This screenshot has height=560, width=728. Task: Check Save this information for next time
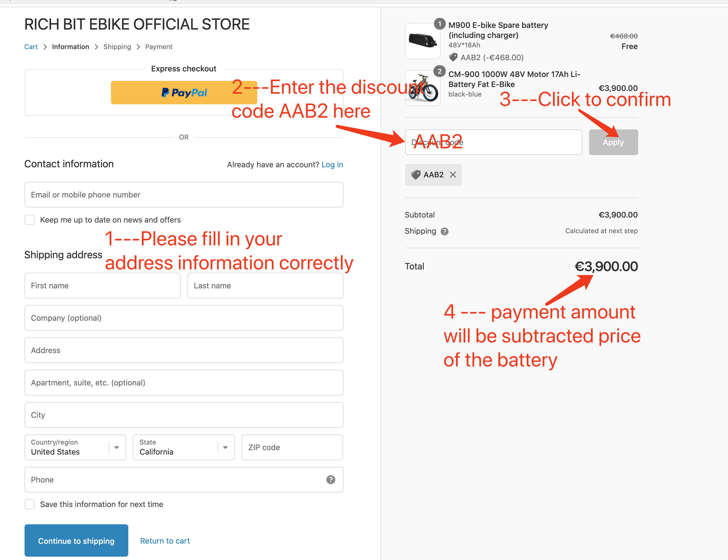[30, 504]
